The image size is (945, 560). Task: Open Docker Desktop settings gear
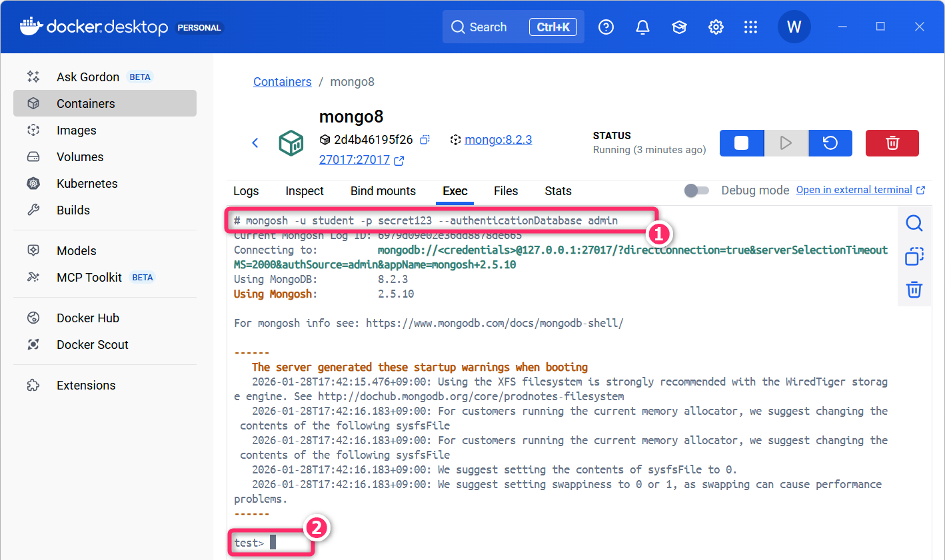(x=716, y=27)
